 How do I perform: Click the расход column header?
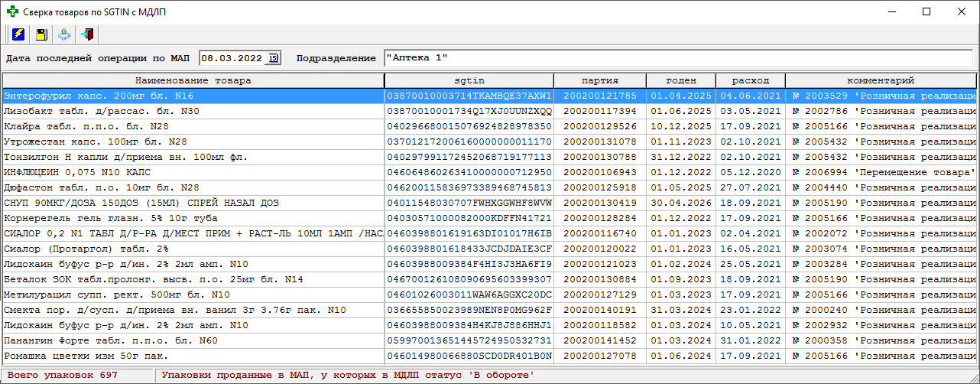(750, 80)
